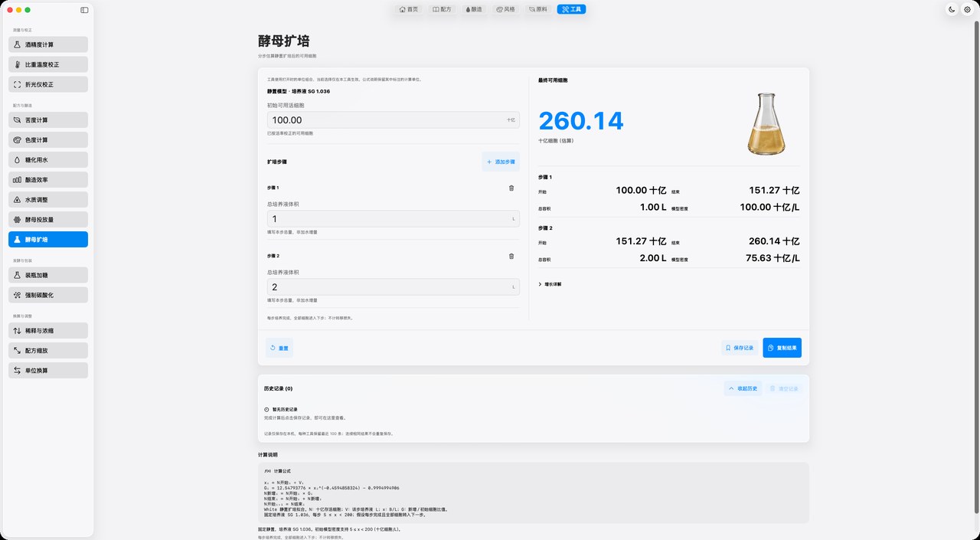Delete 步骤 2 with its trash icon
Image resolution: width=980 pixels, height=540 pixels.
(x=511, y=256)
